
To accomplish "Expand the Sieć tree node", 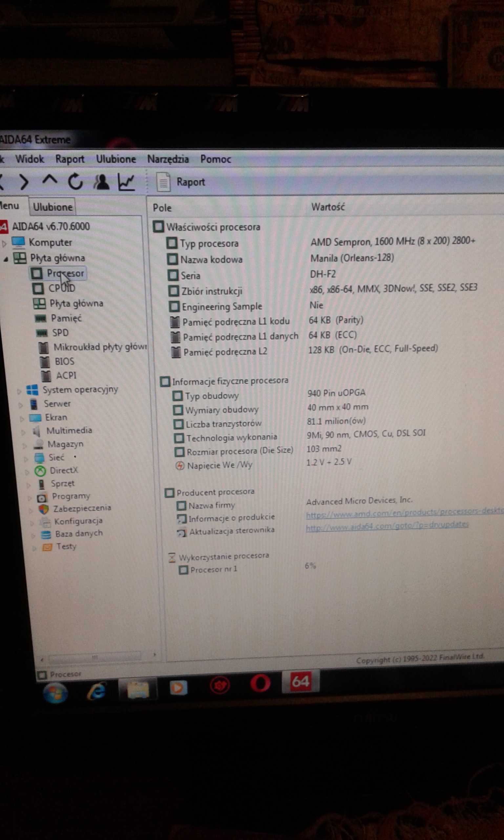I will pyautogui.click(x=26, y=459).
